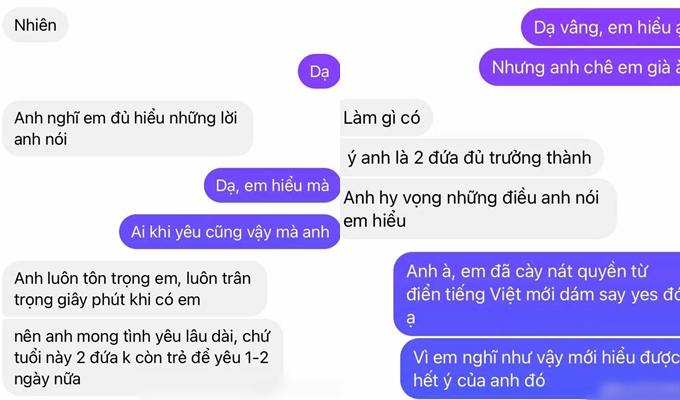Tap 'Vì em nghĩ như vậy mới hiểu' message
This screenshot has width=680, height=400.
pyautogui.click(x=540, y=369)
